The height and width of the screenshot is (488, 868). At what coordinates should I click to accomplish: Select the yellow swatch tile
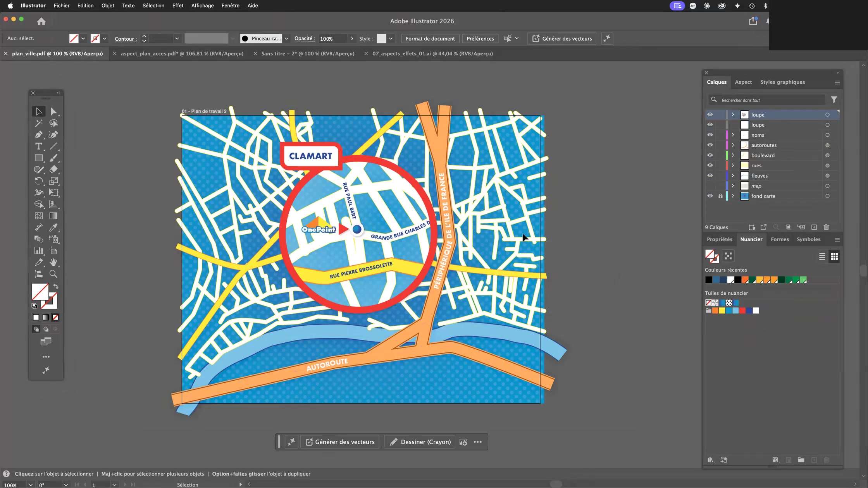[722, 311]
